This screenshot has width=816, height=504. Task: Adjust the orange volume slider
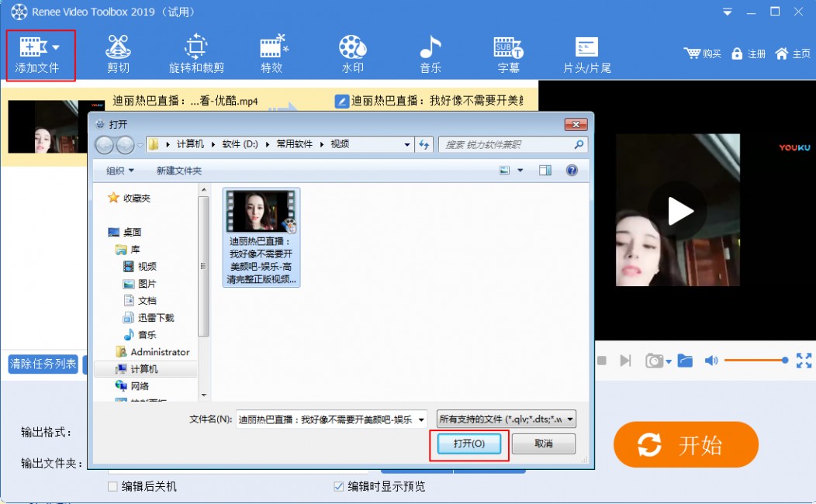click(x=755, y=360)
